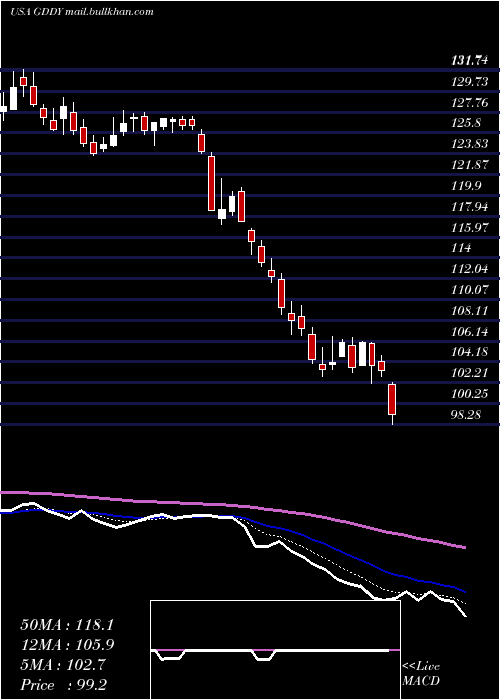Select the 121.87 price label
500x700 pixels.
[469, 165]
